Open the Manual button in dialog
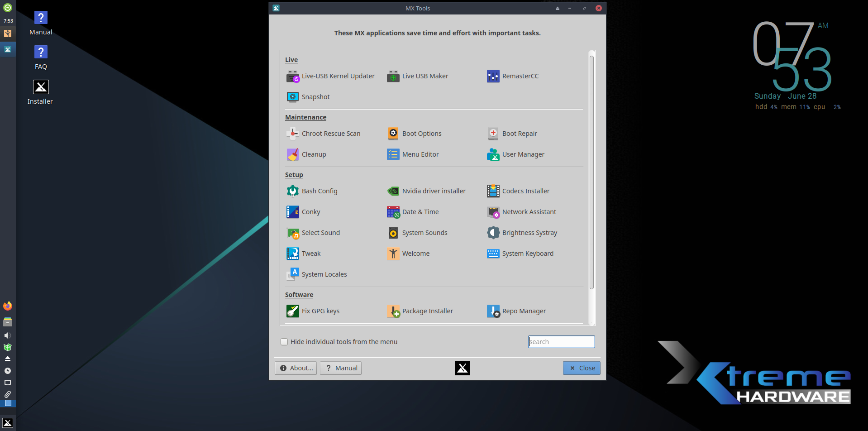Image resolution: width=868 pixels, height=431 pixels. 341,369
